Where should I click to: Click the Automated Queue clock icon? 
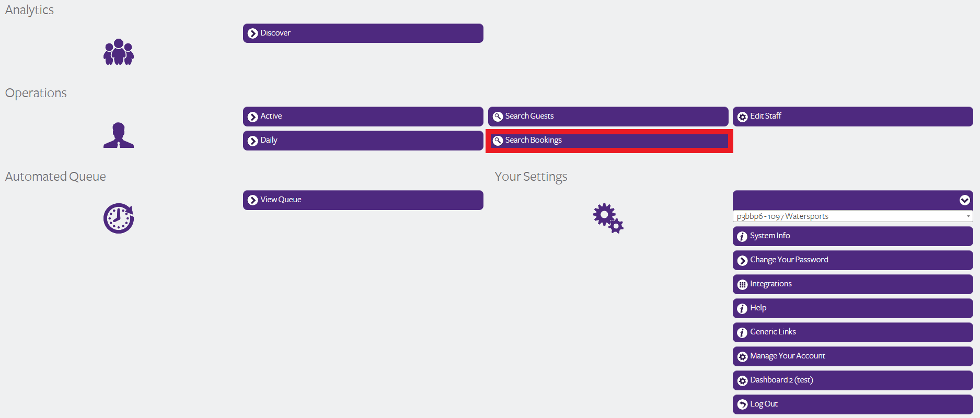(x=119, y=218)
